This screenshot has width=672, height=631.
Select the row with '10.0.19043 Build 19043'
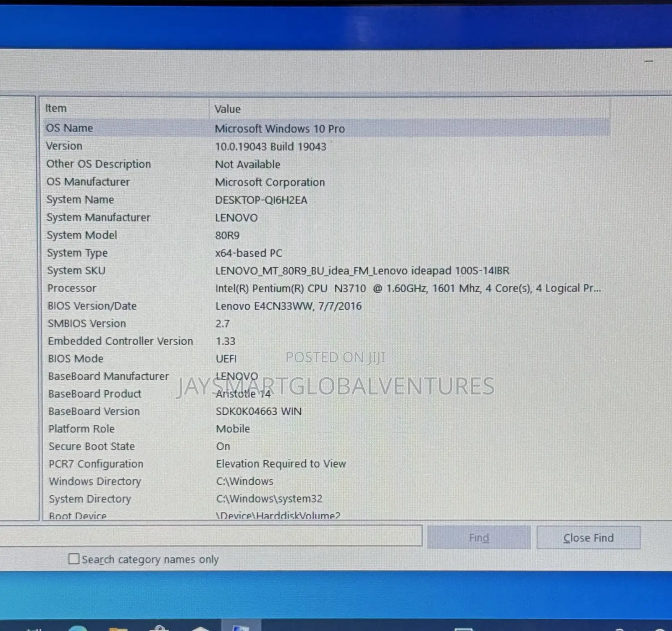coord(326,146)
